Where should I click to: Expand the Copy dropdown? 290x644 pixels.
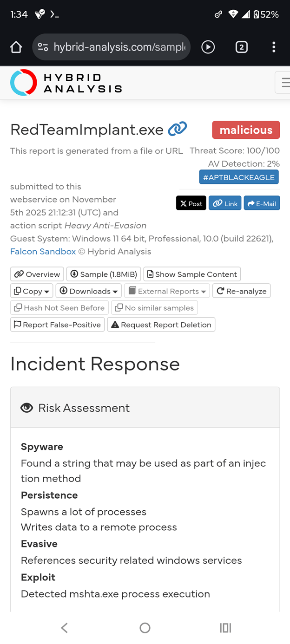pyautogui.click(x=32, y=291)
